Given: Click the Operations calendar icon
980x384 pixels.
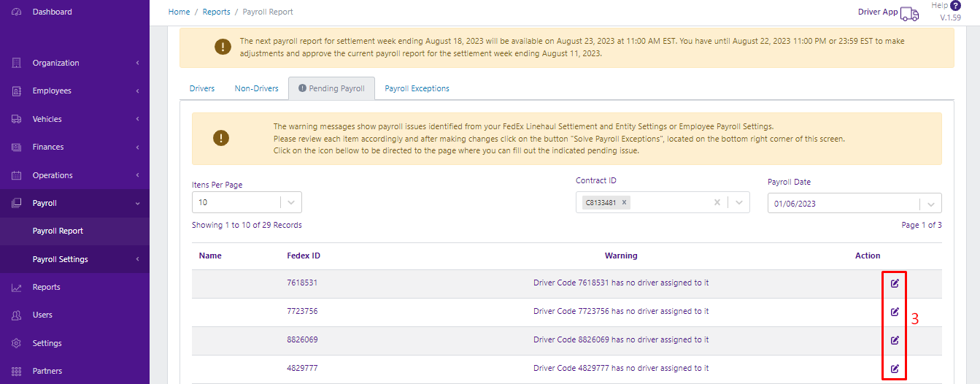Looking at the screenshot, I should click(16, 175).
